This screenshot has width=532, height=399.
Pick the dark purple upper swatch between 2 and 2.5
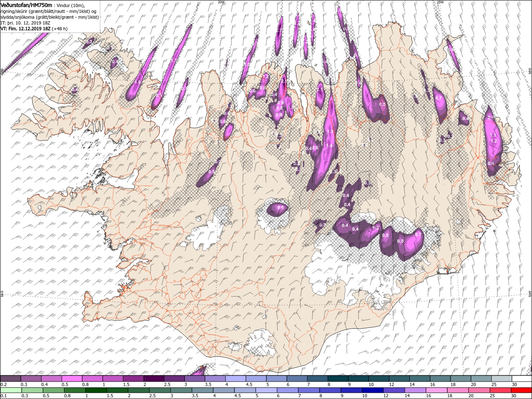click(154, 379)
